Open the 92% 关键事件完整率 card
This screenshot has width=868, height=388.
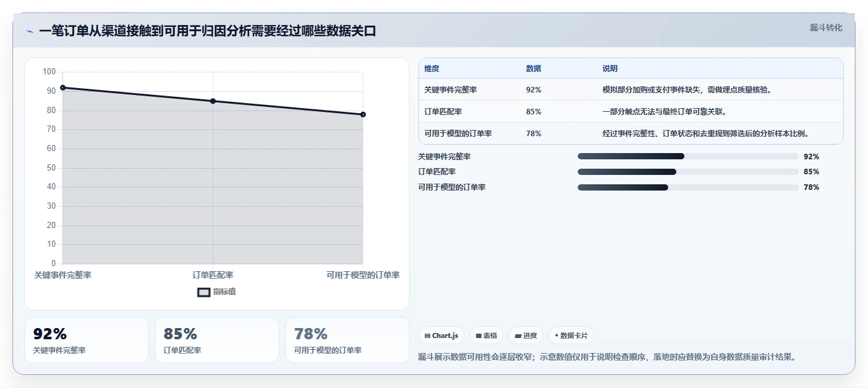pyautogui.click(x=86, y=340)
